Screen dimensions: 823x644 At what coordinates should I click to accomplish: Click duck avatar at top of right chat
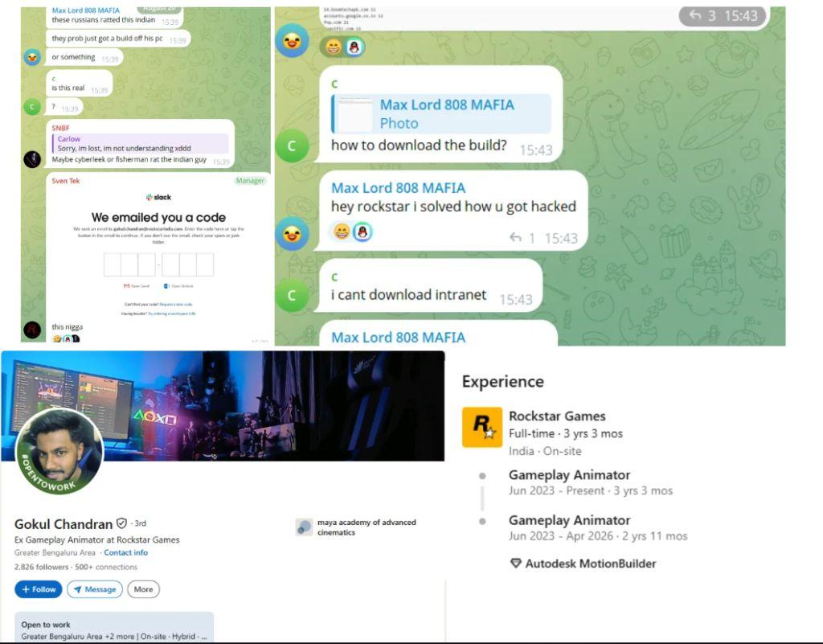point(292,40)
